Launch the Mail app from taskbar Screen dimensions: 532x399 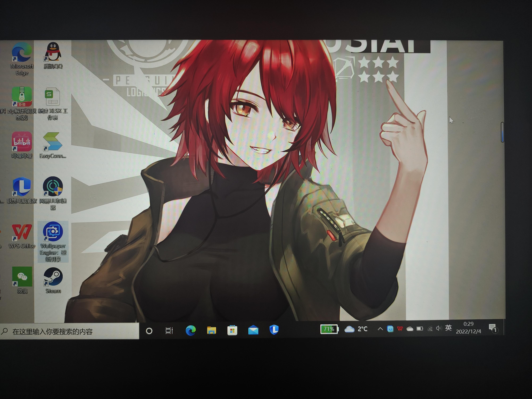tap(253, 330)
